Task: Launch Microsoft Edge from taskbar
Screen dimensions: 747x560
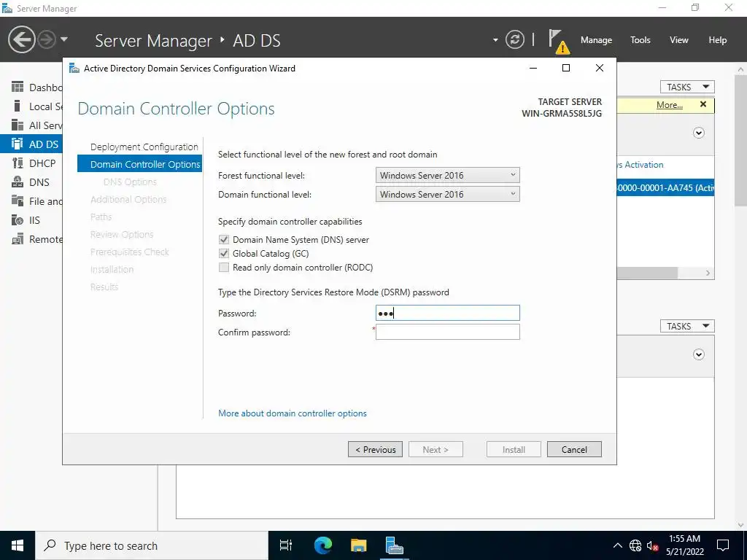Action: [322, 545]
